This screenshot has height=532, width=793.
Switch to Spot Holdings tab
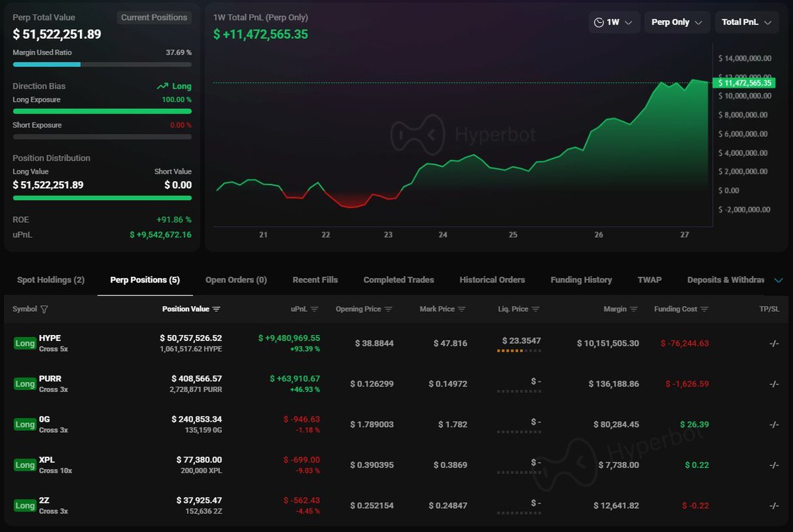[x=51, y=280]
